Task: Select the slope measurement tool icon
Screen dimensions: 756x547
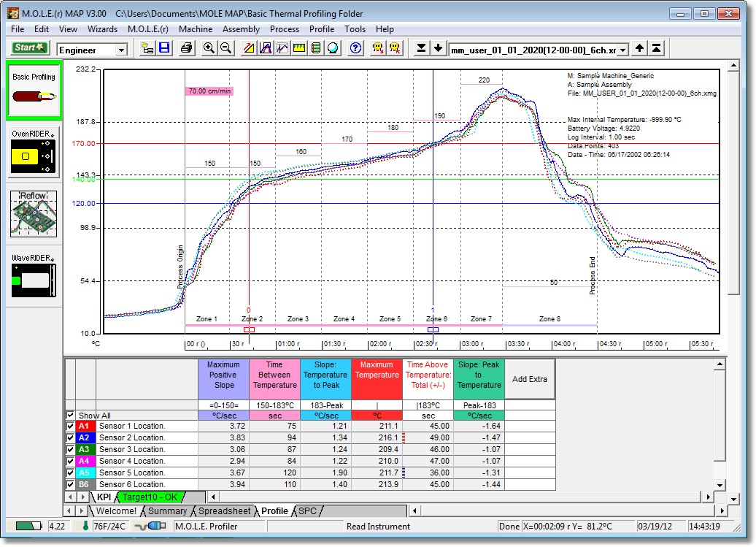Action: click(249, 47)
